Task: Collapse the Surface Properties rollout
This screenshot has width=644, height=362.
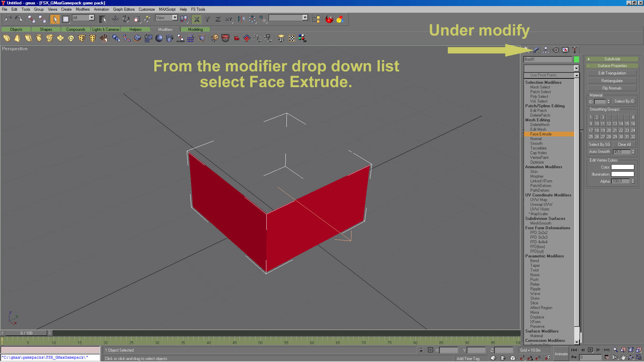Action: coord(612,66)
